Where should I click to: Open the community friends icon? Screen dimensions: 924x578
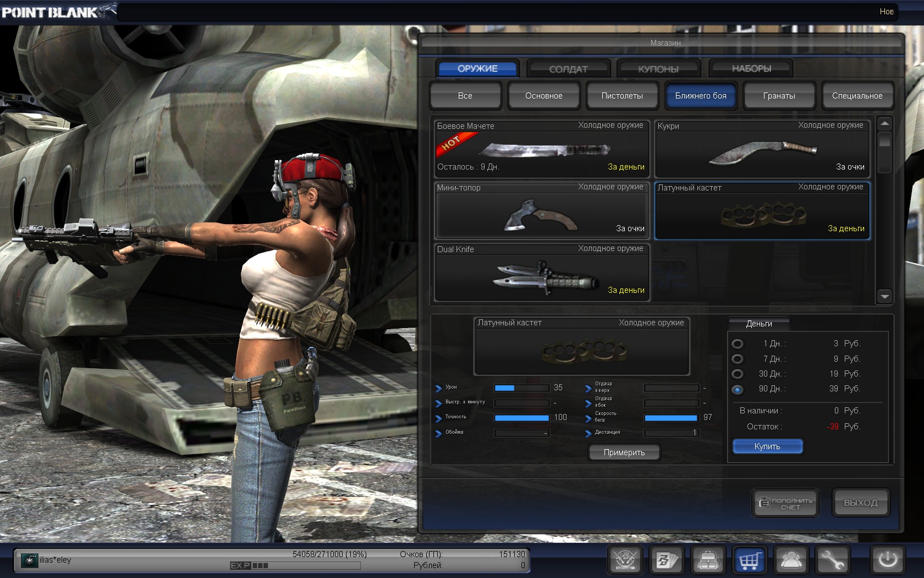tap(790, 560)
